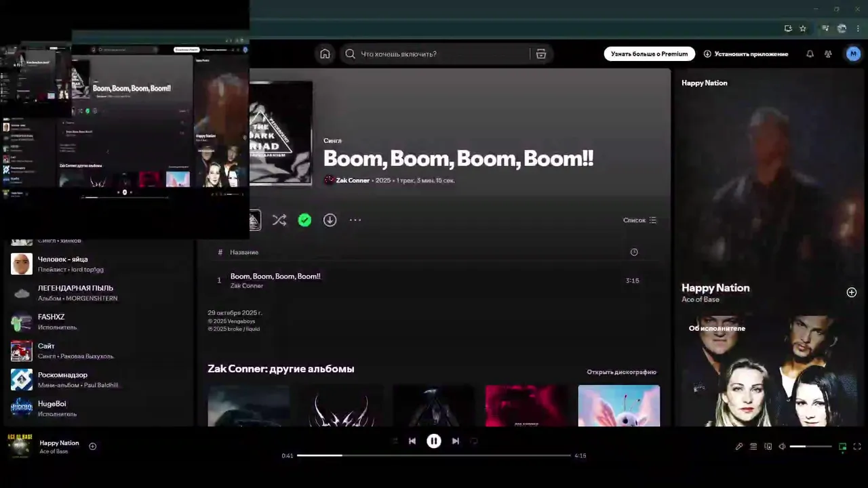The width and height of the screenshot is (868, 488).
Task: Toggle repeat in the player bar
Action: click(x=474, y=441)
